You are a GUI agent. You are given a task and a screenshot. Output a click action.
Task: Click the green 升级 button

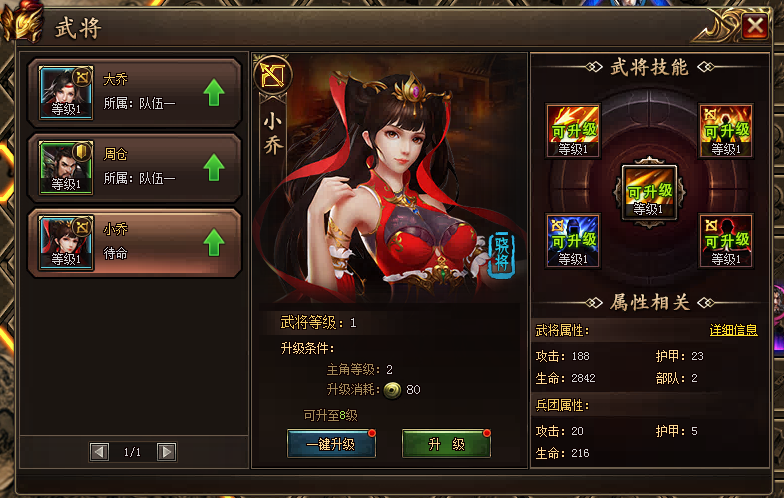[x=446, y=444]
